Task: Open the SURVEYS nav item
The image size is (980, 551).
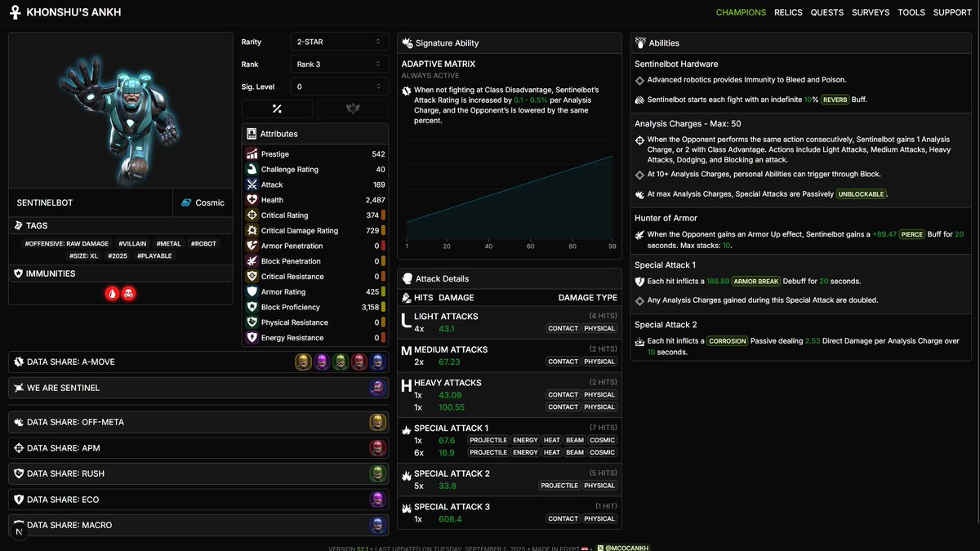Action: coord(871,12)
